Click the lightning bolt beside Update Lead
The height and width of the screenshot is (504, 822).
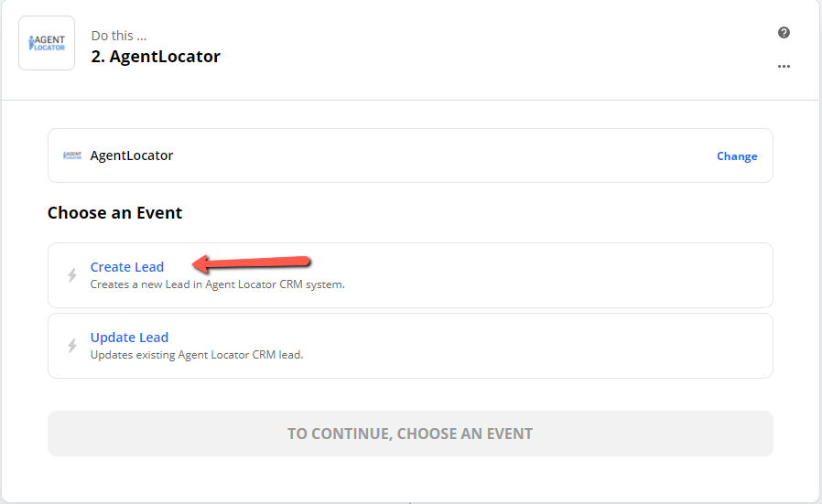point(72,345)
